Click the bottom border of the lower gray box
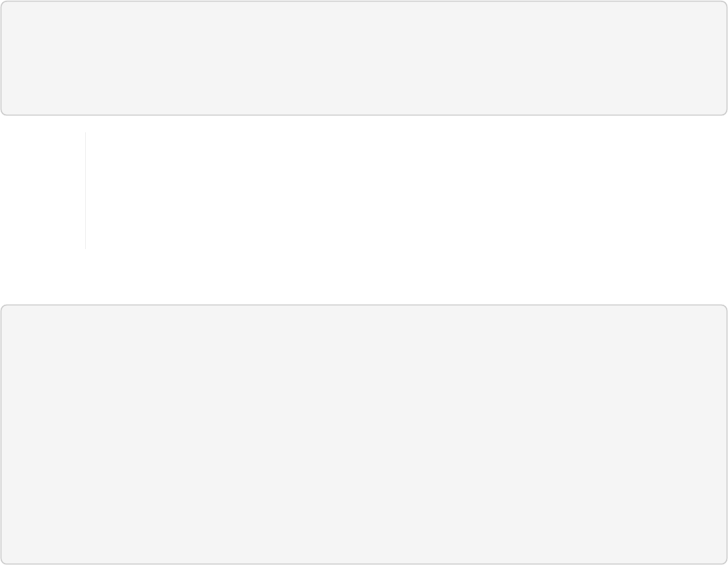Screen dimensions: 728x565 364,564
